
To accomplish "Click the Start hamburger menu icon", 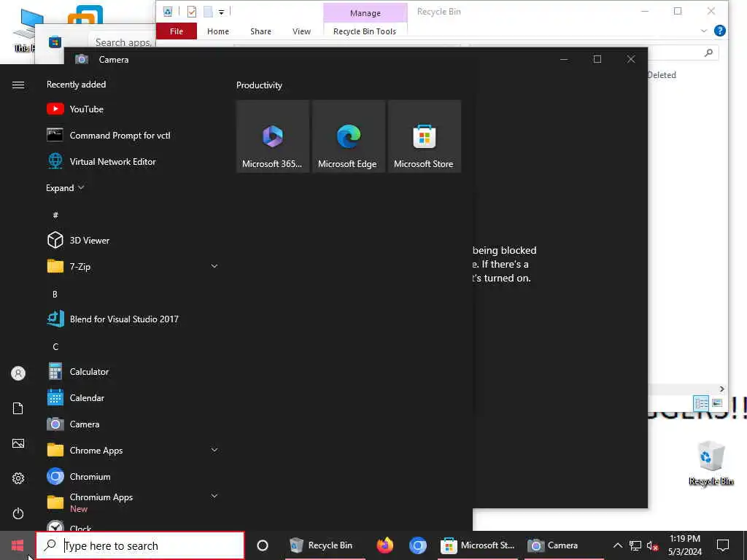I will [18, 85].
